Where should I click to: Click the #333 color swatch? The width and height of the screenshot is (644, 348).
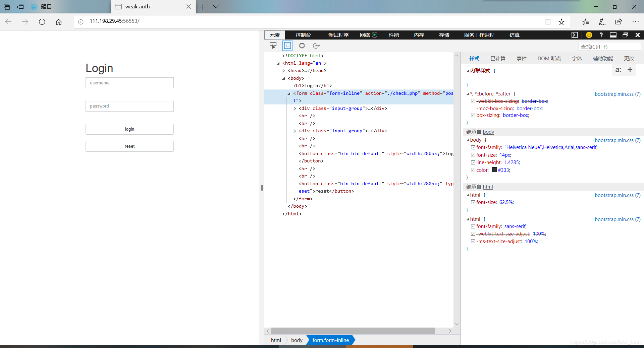[494, 169]
